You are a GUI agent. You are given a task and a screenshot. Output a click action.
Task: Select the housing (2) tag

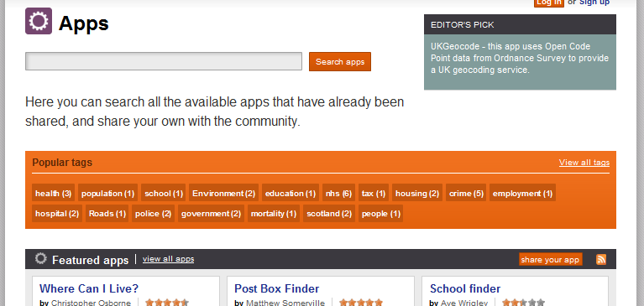[417, 193]
